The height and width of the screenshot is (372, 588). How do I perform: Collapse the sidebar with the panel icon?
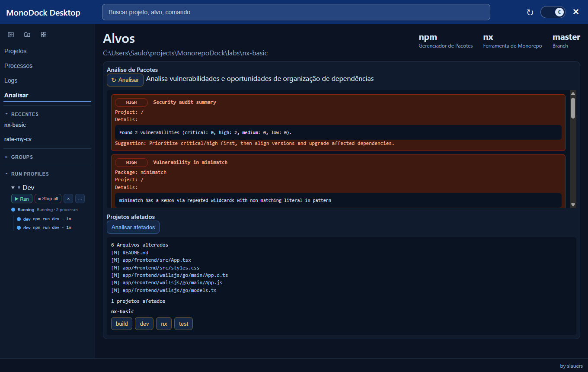pos(11,35)
